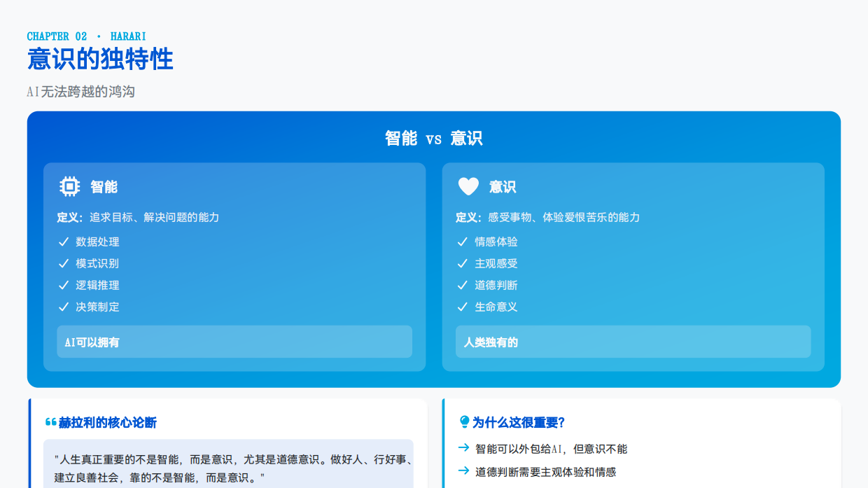Expand the 意识 definition card
The image size is (868, 488).
click(633, 266)
